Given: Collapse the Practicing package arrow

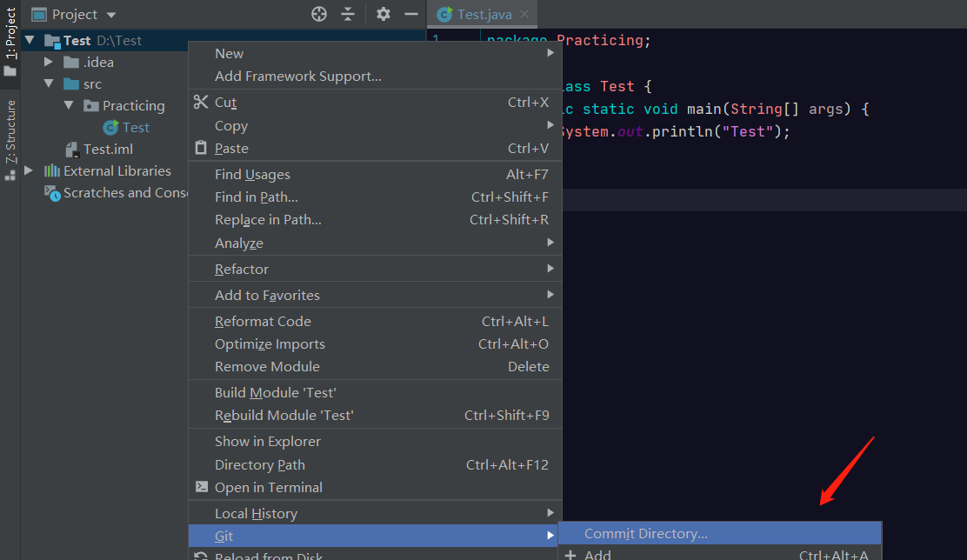Looking at the screenshot, I should pyautogui.click(x=69, y=105).
